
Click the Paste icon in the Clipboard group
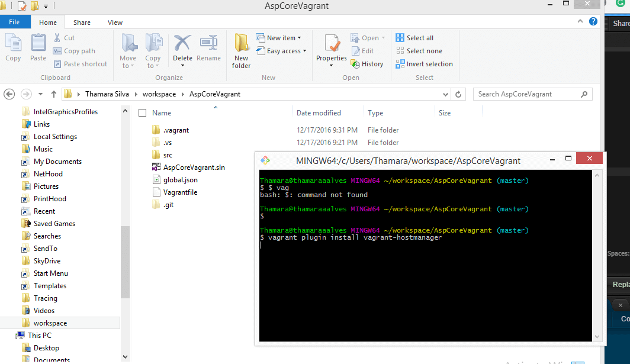[37, 47]
